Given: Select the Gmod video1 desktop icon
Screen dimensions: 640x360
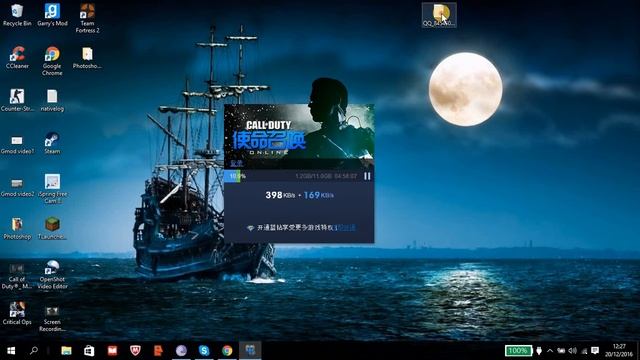Looking at the screenshot, I should click(17, 144).
